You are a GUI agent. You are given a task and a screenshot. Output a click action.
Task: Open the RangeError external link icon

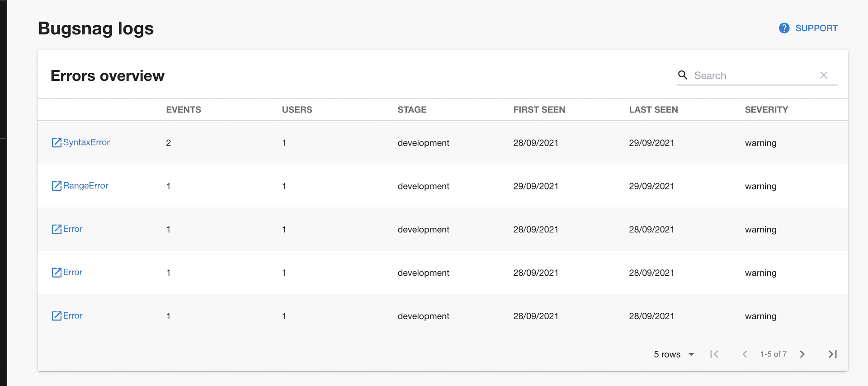coord(57,186)
